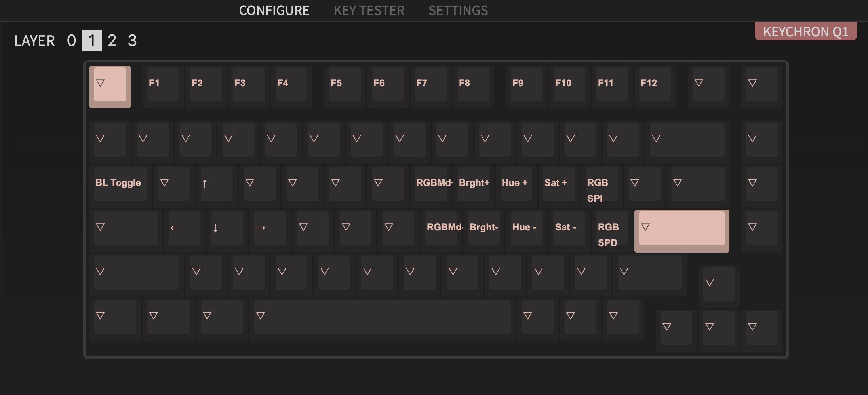Select the F4 key
This screenshot has height=395, width=868.
pos(291,87)
